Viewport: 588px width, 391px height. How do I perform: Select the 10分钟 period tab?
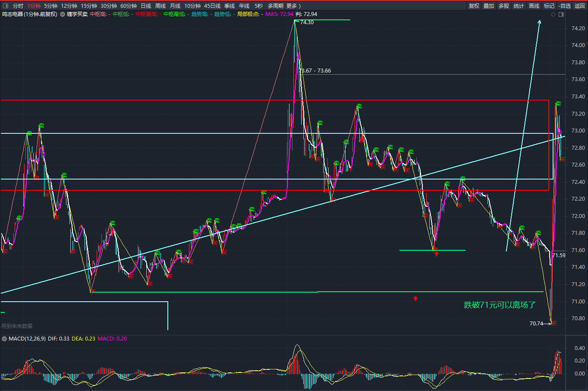click(192, 6)
